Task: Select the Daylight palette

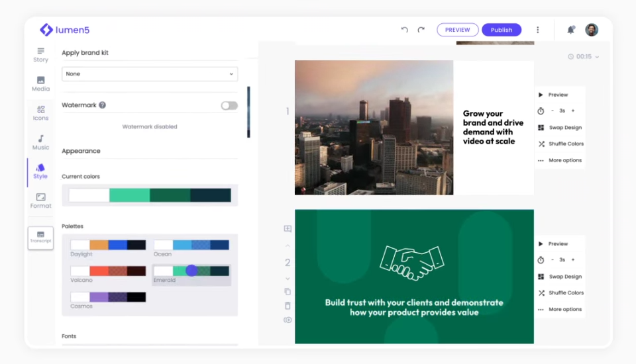Action: [108, 248]
